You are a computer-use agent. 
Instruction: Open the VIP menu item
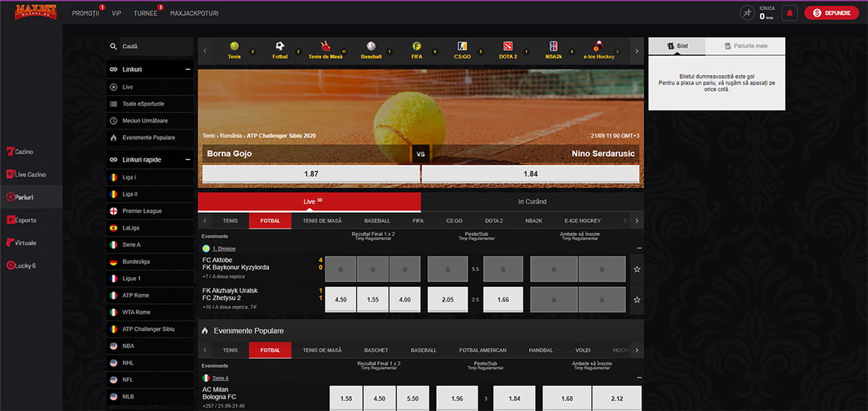pos(117,14)
